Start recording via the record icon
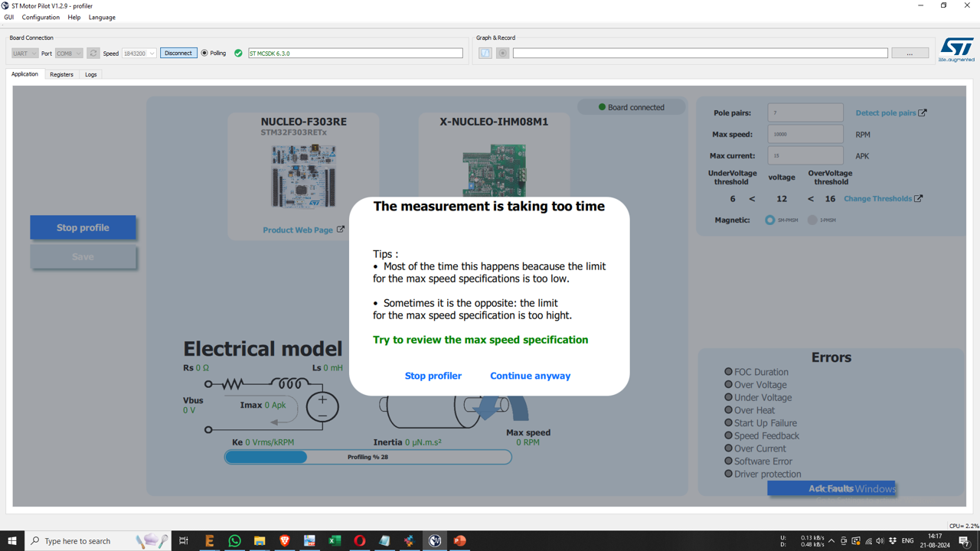Viewport: 980px width, 551px height. pos(502,53)
